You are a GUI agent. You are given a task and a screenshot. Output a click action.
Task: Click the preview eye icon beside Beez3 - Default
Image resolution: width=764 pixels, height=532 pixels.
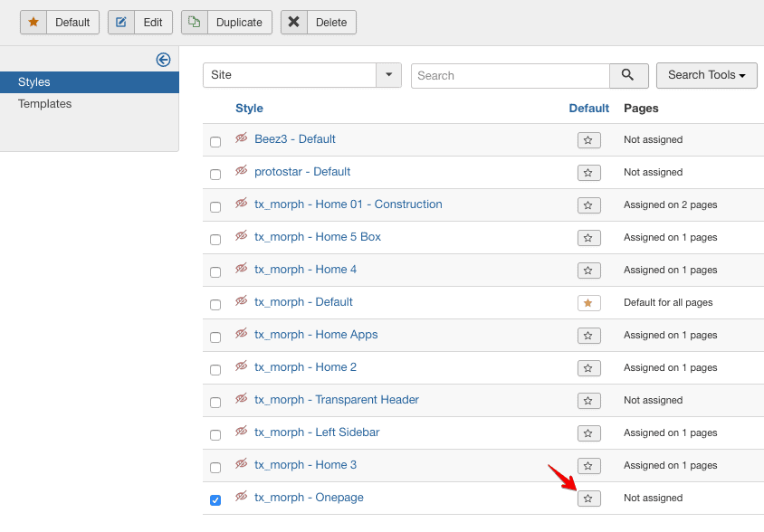(x=242, y=138)
